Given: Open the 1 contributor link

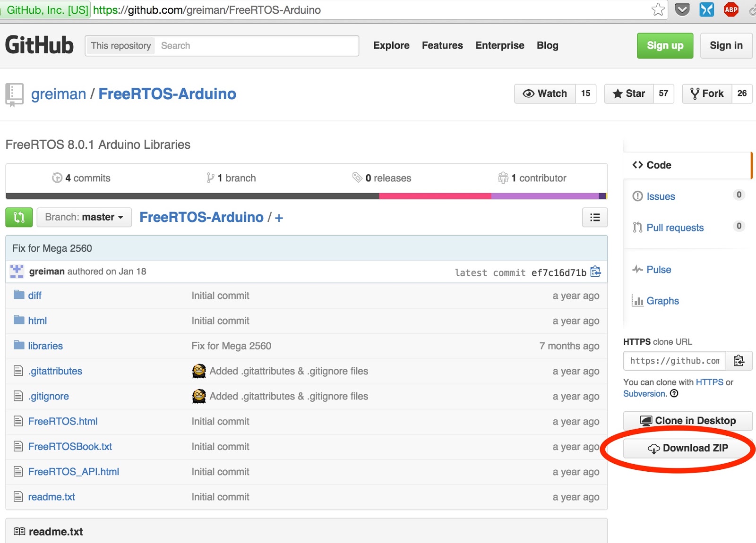Looking at the screenshot, I should tap(532, 178).
